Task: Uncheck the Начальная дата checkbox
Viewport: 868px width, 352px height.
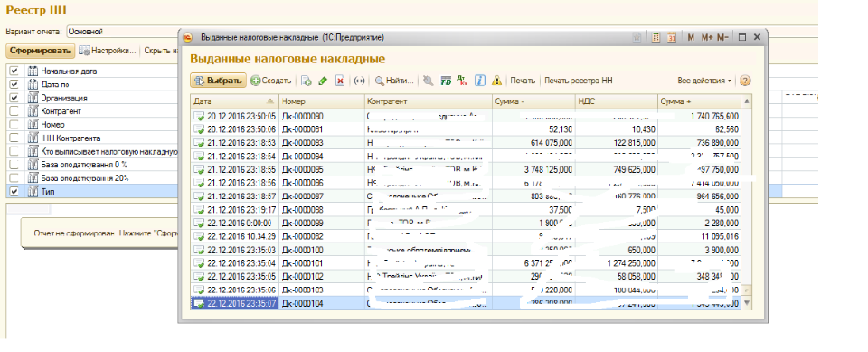Action: tap(14, 71)
